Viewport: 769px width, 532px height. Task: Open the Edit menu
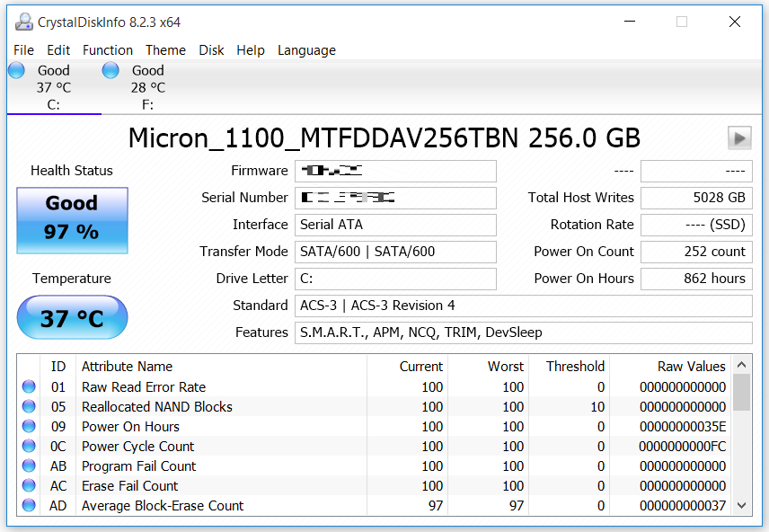[x=58, y=50]
